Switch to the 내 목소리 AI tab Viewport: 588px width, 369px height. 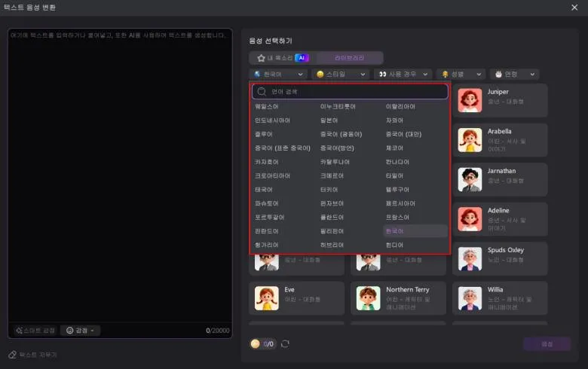tap(283, 58)
